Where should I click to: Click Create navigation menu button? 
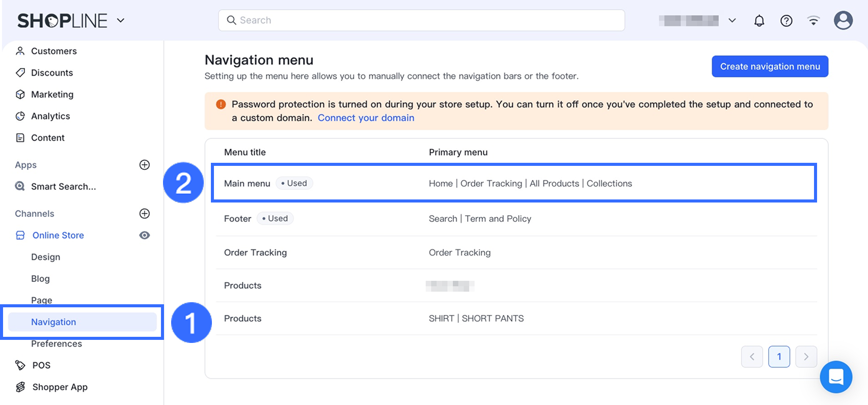tap(770, 67)
